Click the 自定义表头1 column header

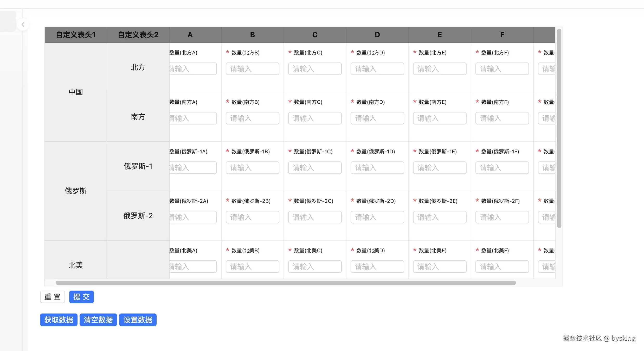(76, 35)
